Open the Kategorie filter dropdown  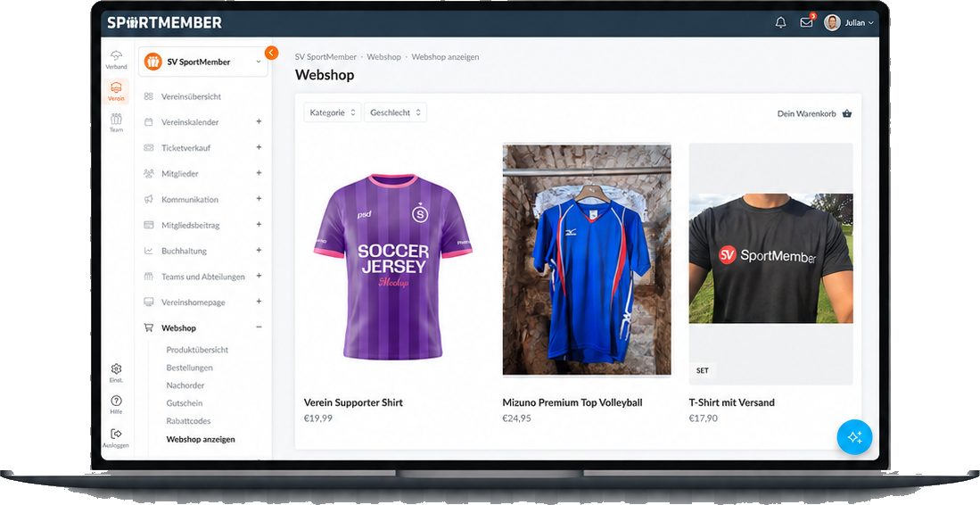333,112
